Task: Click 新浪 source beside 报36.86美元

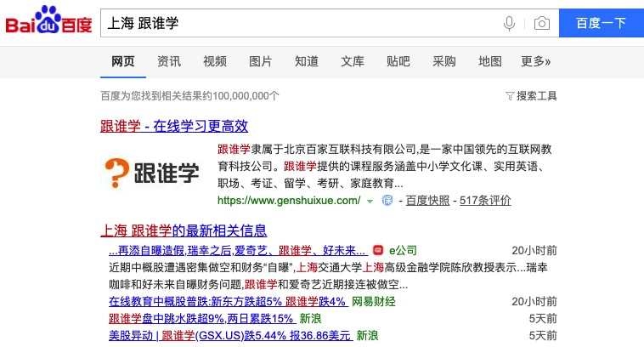Action: (367, 335)
